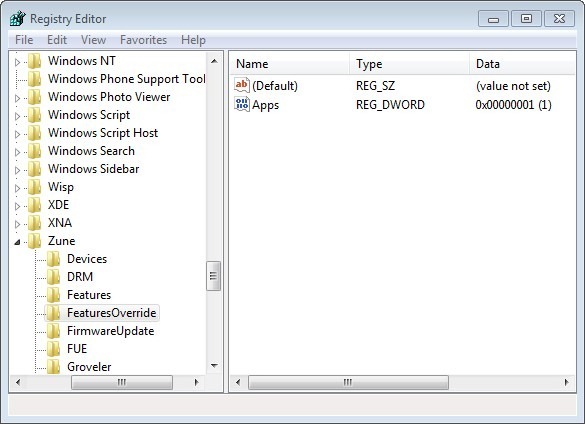Select the Groveler key label
This screenshot has width=585, height=424.
pos(89,367)
